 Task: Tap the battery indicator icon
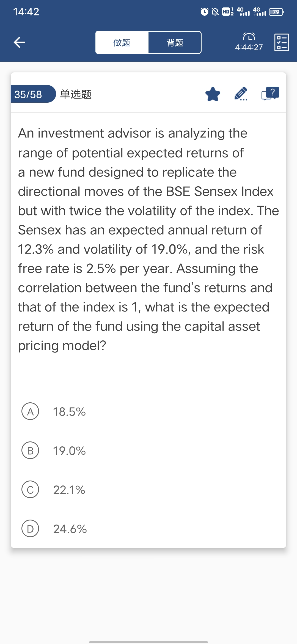click(x=276, y=12)
